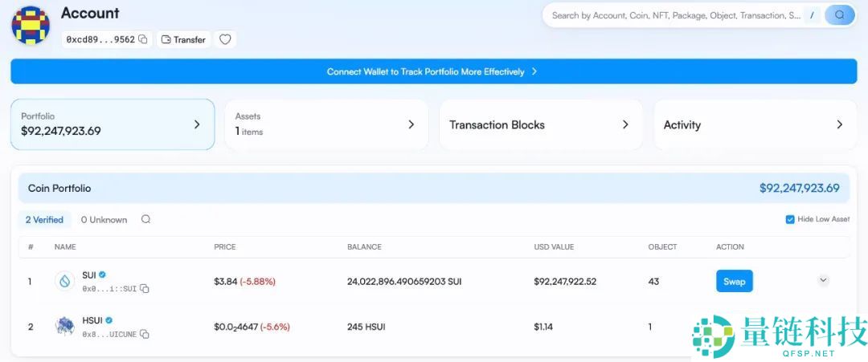Viewport: 868px width, 362px height.
Task: Click the SUI verified badge
Action: (102, 275)
